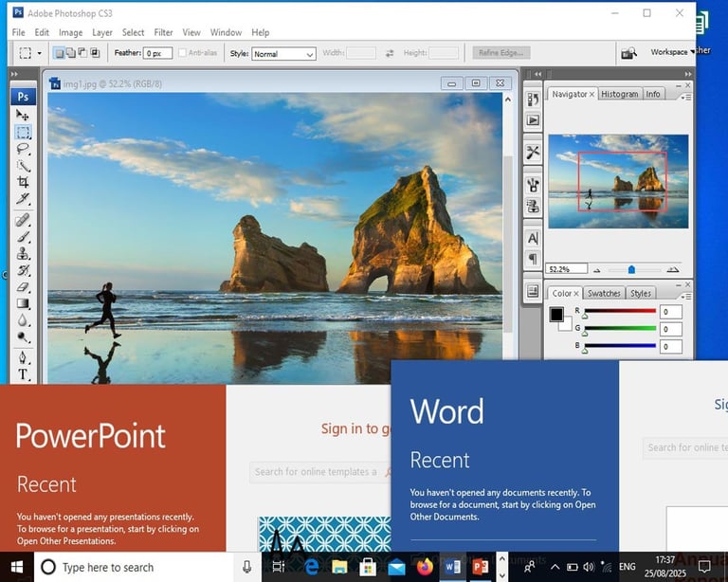Open the Clone Source panel icon
The image size is (728, 582).
(x=533, y=206)
